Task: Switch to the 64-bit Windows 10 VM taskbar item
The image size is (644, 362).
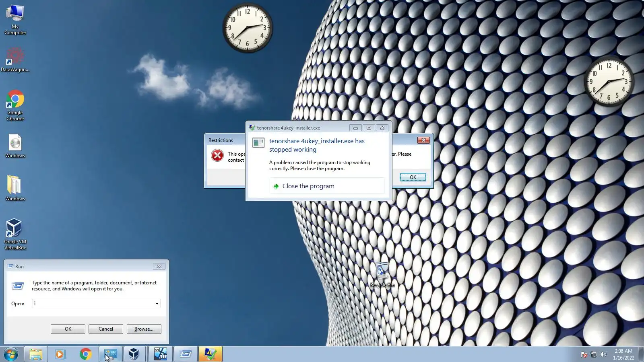Action: (160, 354)
